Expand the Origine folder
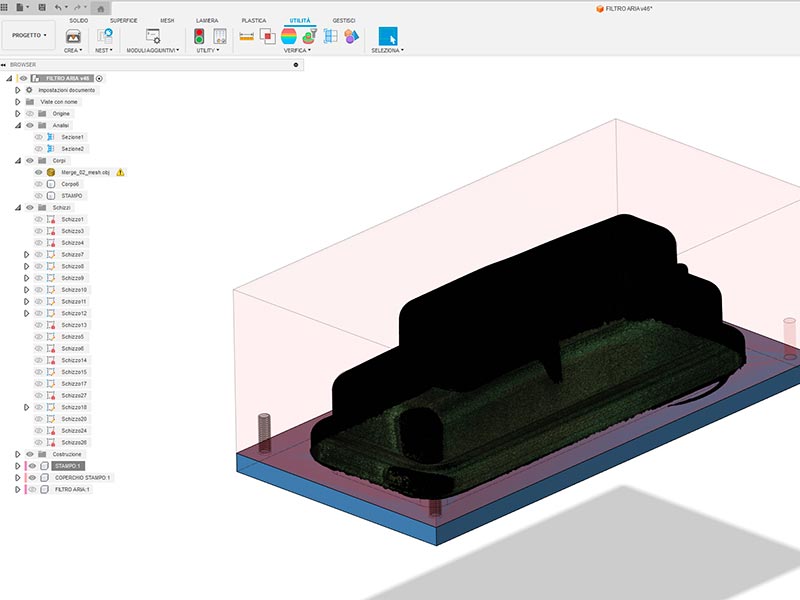This screenshot has width=800, height=600. point(18,113)
